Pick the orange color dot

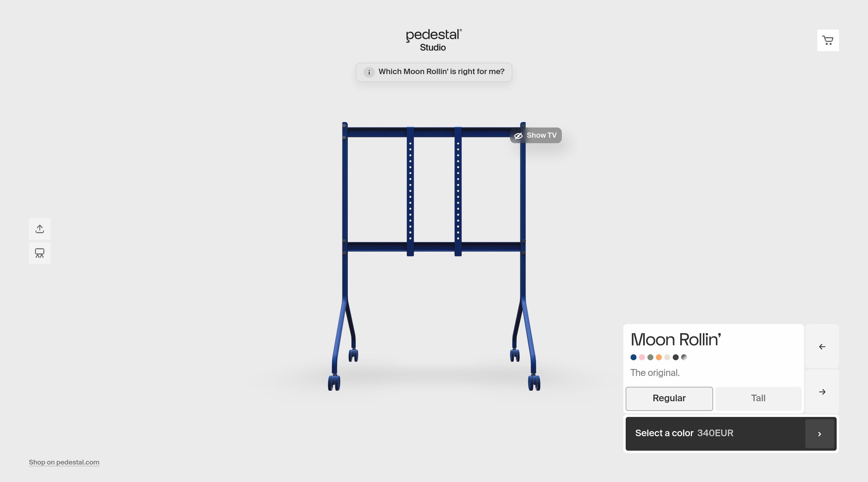(659, 357)
